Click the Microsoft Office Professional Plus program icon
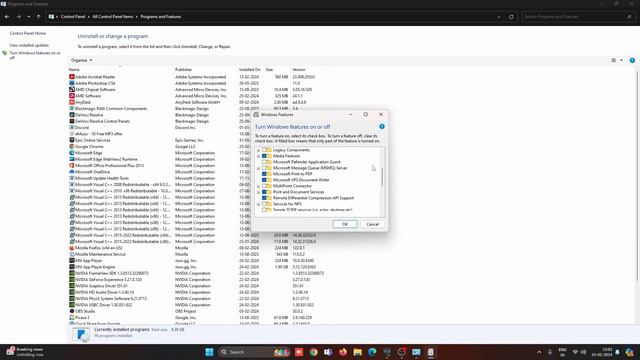Viewport: 640px width, 360px height. tap(72, 165)
